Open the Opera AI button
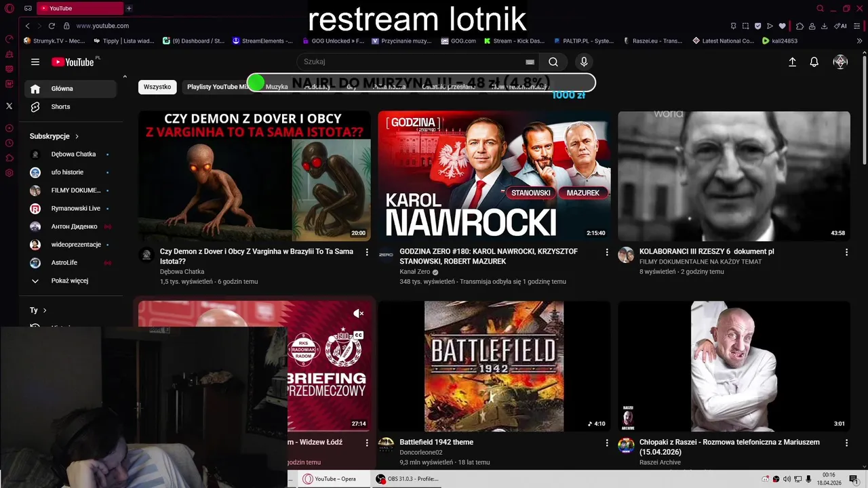Viewport: 868px width, 488px height. point(842,26)
